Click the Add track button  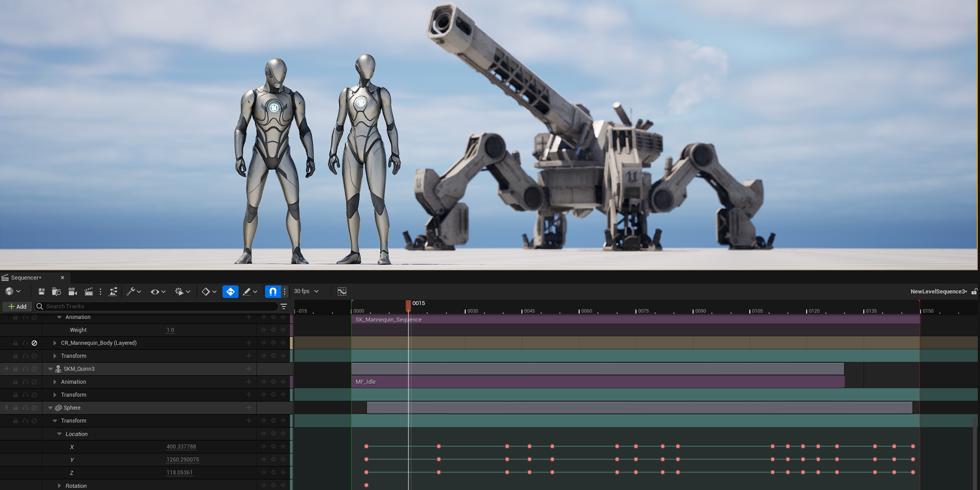pyautogui.click(x=17, y=306)
